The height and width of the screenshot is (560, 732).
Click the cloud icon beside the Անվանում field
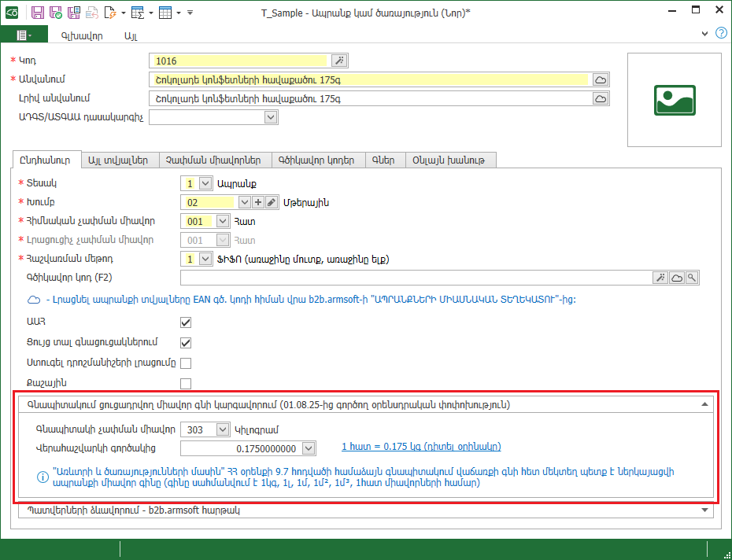pyautogui.click(x=601, y=79)
